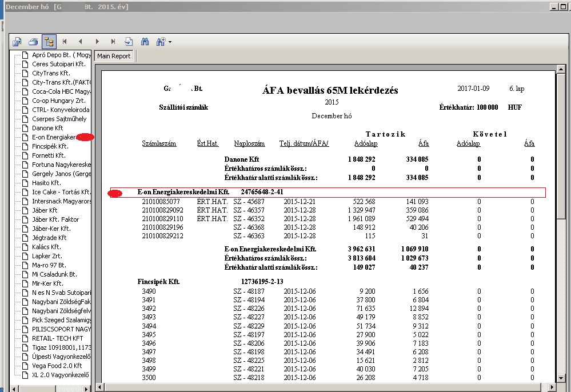Click the Naplószám column header
571x392 pixels.
point(249,143)
